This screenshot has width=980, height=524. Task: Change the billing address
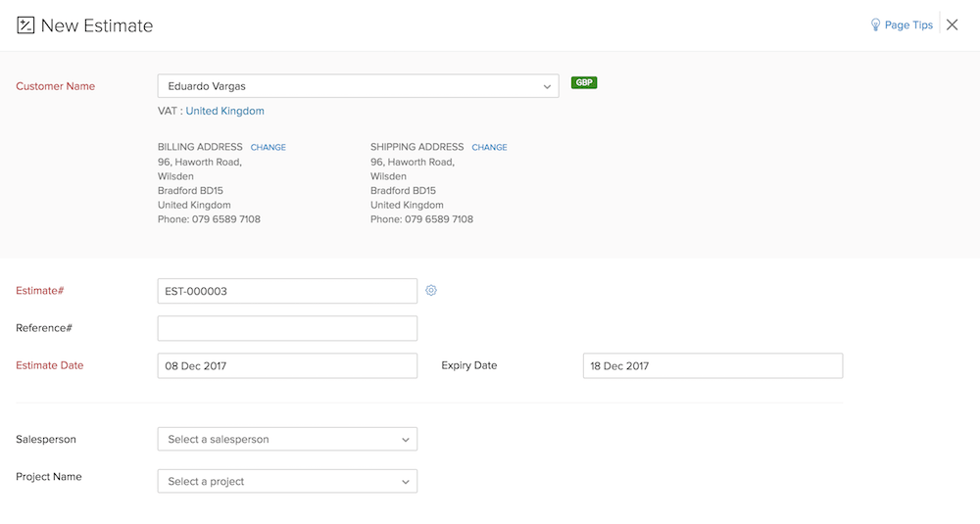(x=269, y=148)
